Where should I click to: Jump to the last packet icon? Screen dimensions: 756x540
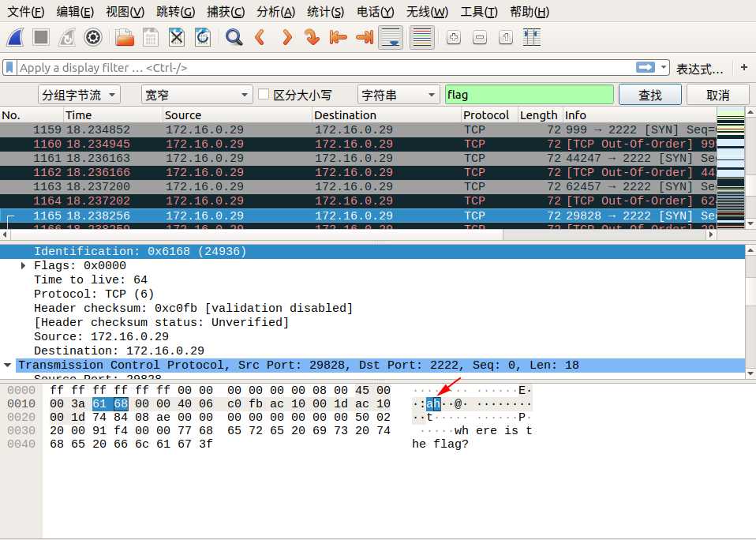(365, 37)
